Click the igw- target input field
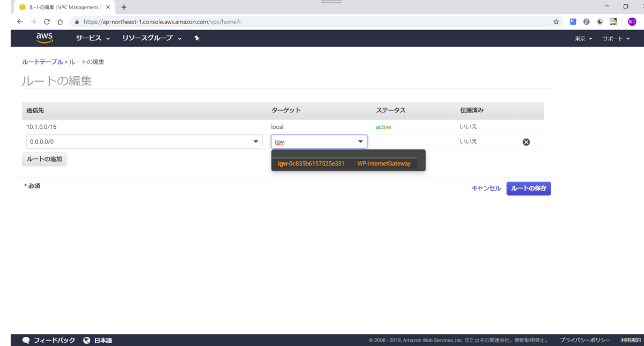Image resolution: width=644 pixels, height=346 pixels. pyautogui.click(x=319, y=142)
